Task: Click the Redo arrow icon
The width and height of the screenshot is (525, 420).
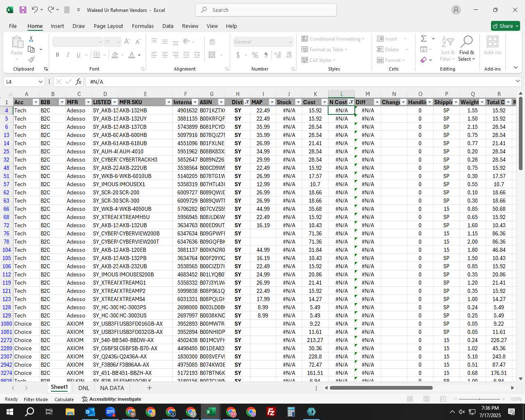Action: 50,10
